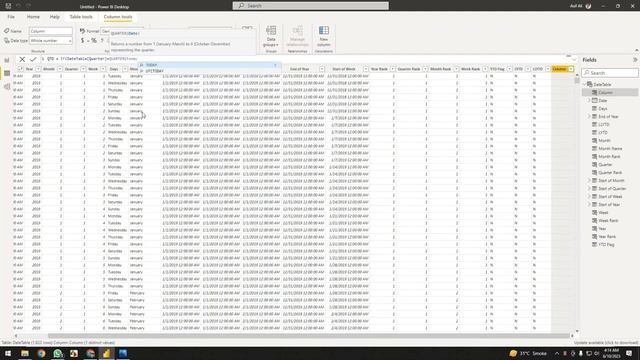Viewport: 640px width, 360px height.
Task: Switch to Data view in the left sidebar
Action: point(7,73)
